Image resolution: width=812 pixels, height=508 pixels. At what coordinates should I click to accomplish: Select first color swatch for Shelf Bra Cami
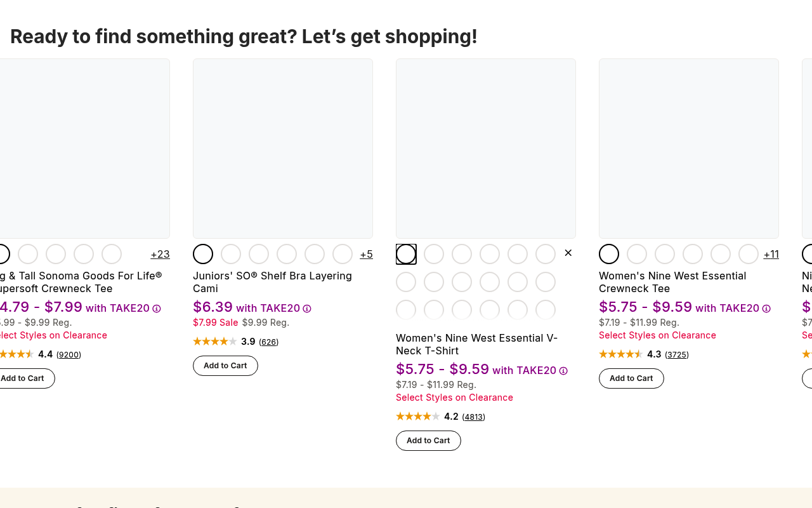tap(203, 254)
